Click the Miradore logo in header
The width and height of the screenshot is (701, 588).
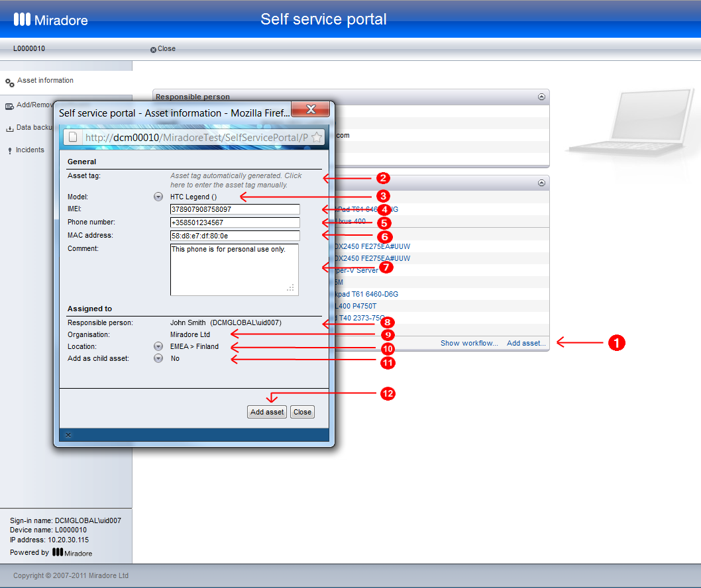(x=50, y=20)
